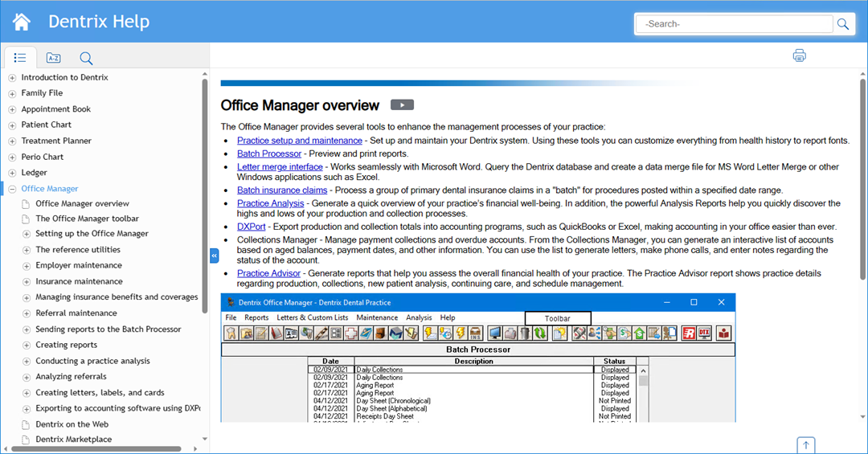Open the Index A-Z tab
Image resolution: width=868 pixels, height=454 pixels.
[53, 58]
